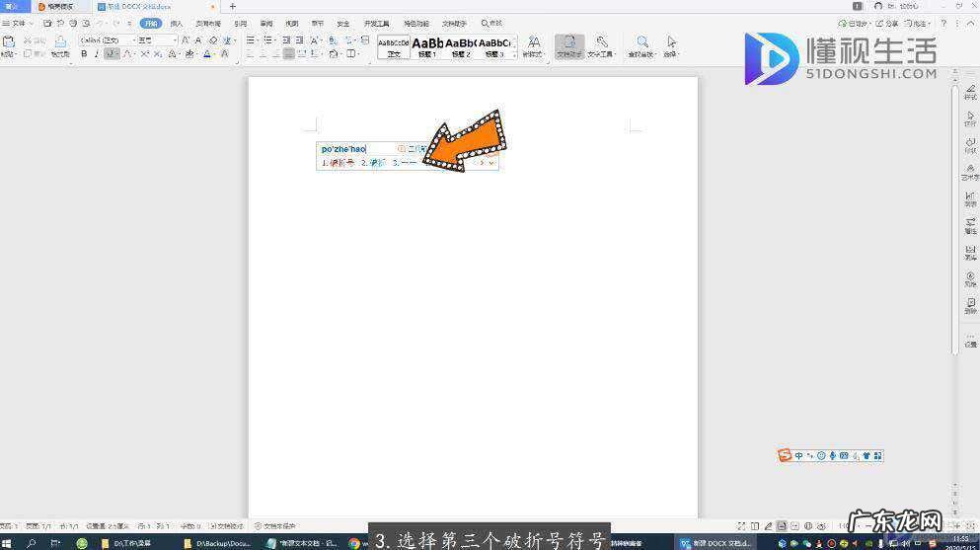Open the New Style (新样式) icon

533,42
